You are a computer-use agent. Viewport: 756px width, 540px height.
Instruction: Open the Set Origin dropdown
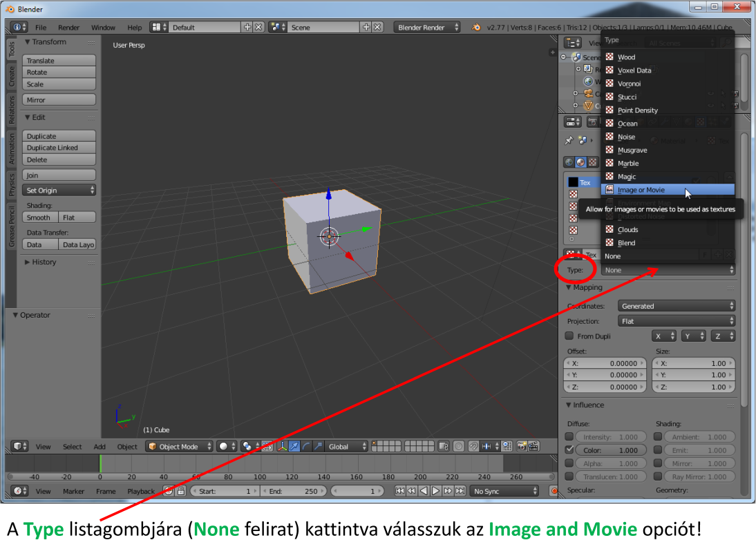pos(59,191)
